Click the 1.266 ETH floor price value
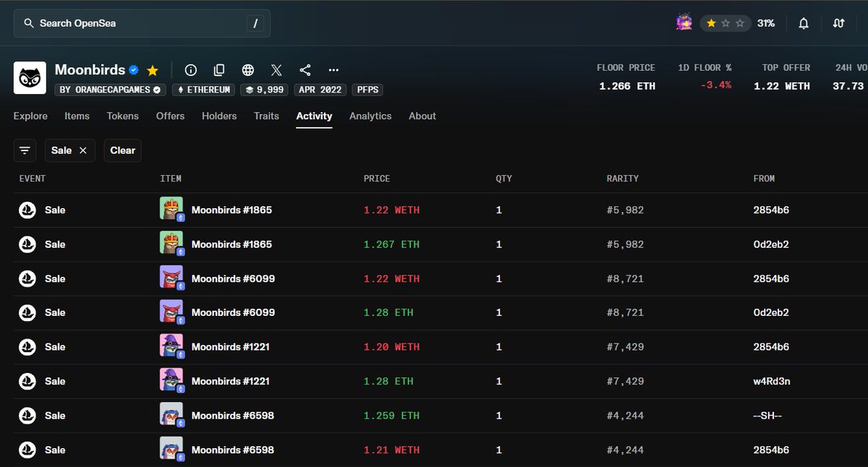This screenshot has width=868, height=467. tap(627, 86)
